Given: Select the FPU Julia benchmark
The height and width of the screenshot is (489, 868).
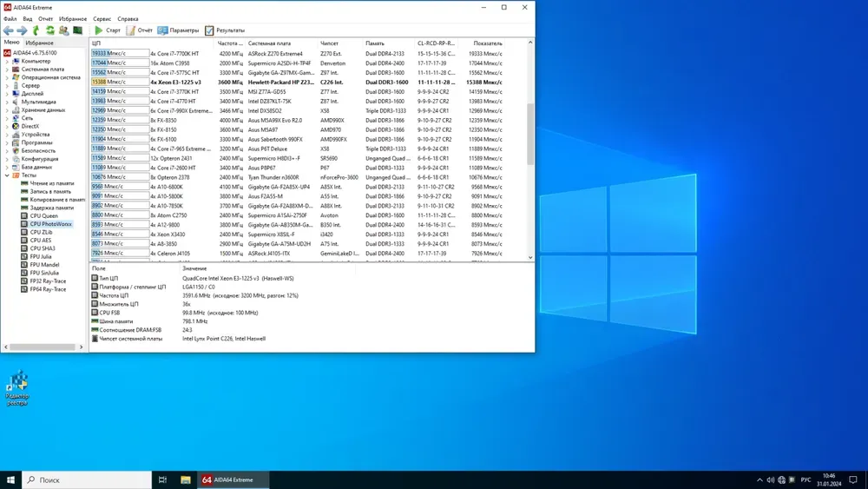Looking at the screenshot, I should click(x=41, y=257).
